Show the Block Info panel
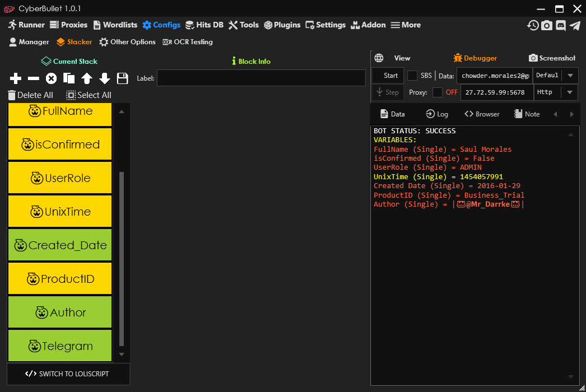 [x=251, y=61]
